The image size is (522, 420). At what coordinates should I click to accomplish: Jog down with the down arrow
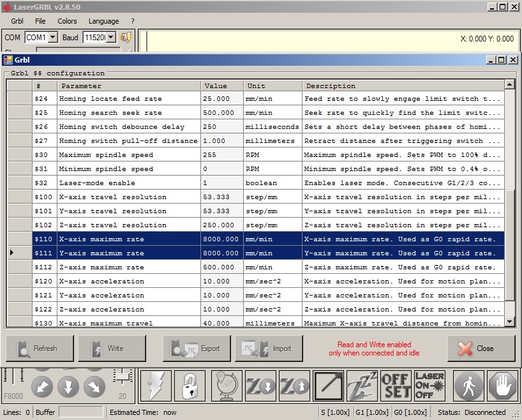tap(68, 387)
